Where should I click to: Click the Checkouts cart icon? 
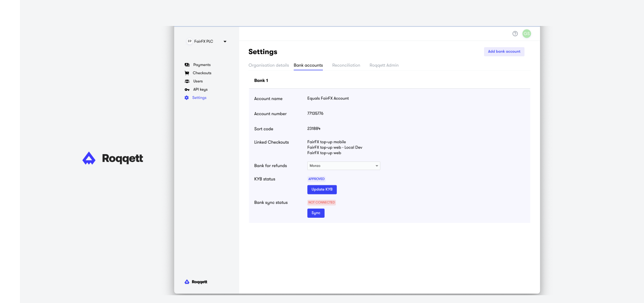[x=187, y=73]
